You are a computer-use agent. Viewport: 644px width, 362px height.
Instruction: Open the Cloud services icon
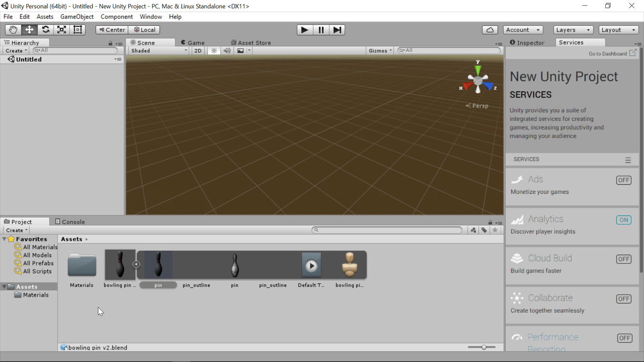[x=490, y=30]
